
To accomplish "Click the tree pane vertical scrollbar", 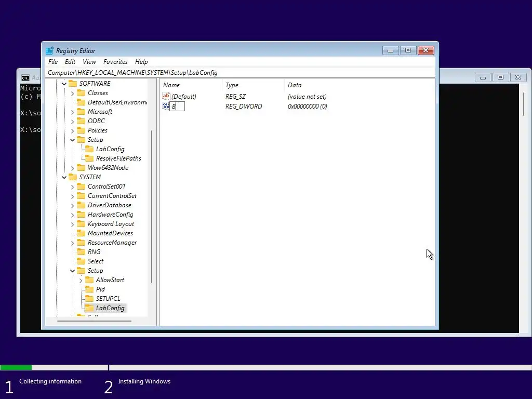I will [x=151, y=206].
